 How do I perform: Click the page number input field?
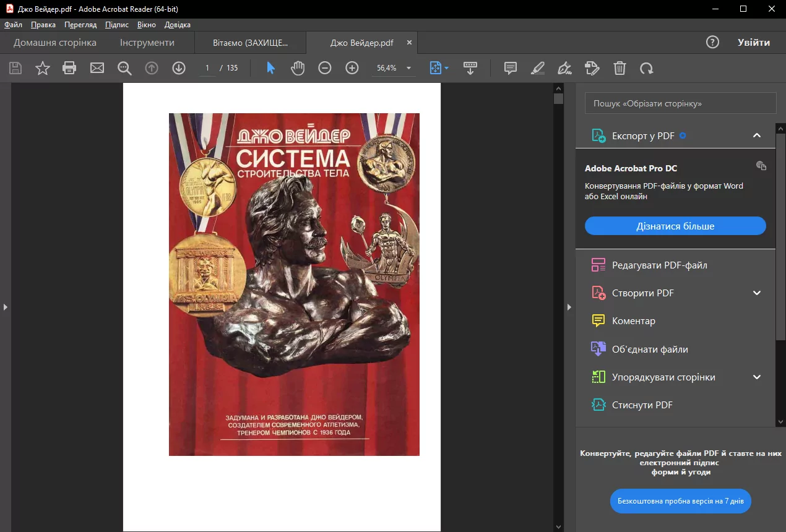tap(207, 68)
